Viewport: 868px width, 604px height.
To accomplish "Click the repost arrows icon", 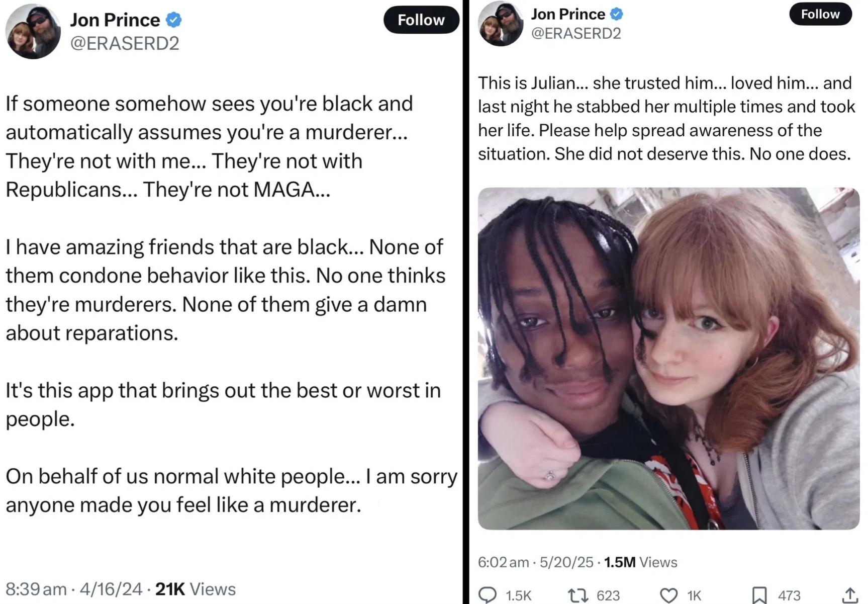I will click(x=578, y=595).
